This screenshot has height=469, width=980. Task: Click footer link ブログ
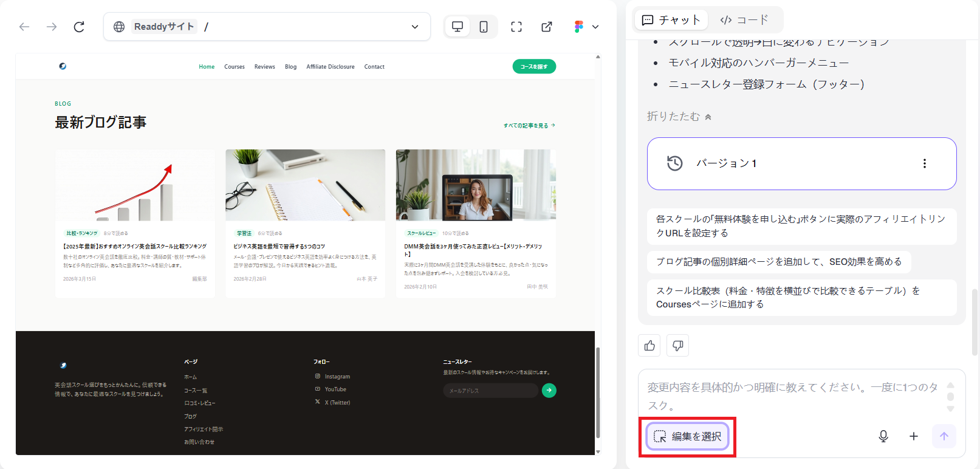coord(191,417)
